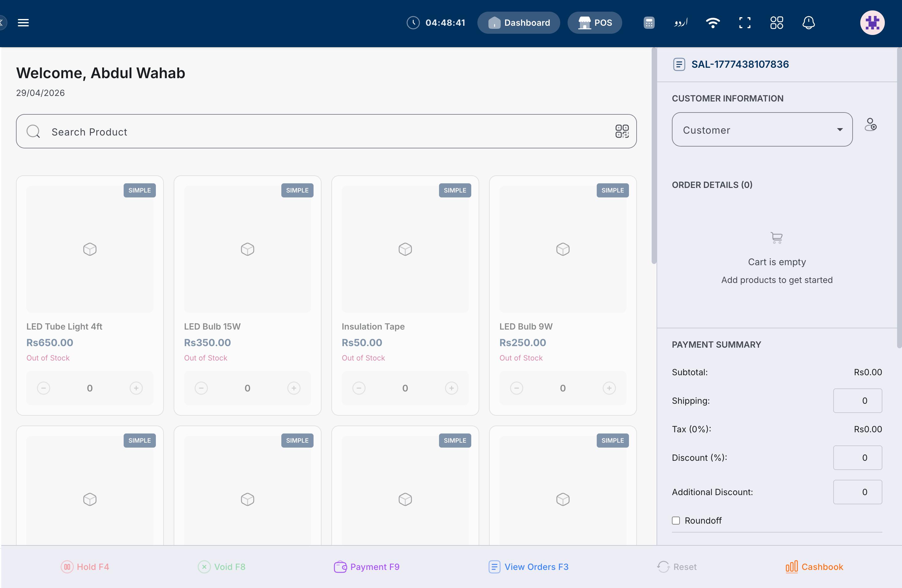Switch language to Urdu
This screenshot has height=588, width=902.
(x=681, y=23)
